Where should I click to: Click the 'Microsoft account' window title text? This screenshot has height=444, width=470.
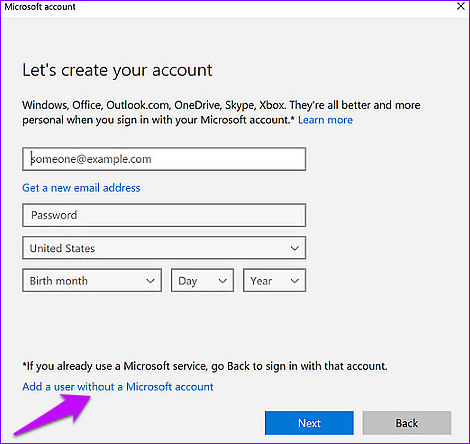(40, 7)
